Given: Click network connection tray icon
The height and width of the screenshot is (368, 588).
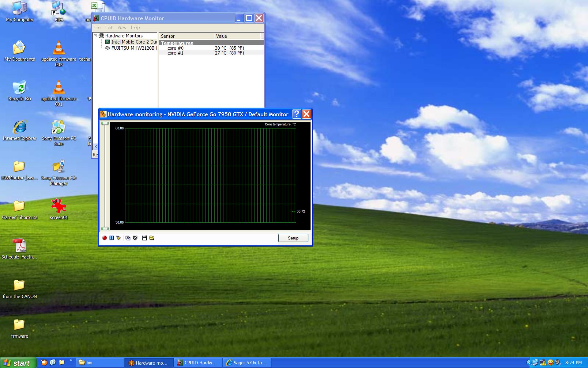Looking at the screenshot, I should pos(535,363).
